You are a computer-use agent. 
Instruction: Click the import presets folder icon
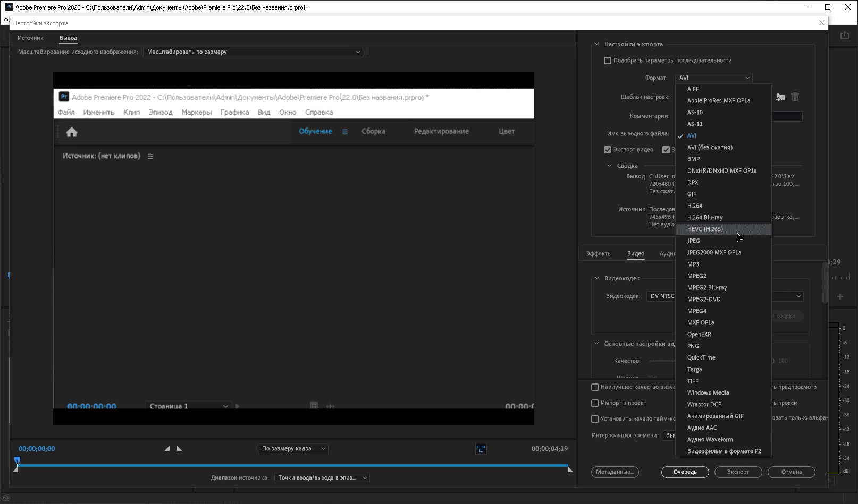coord(780,97)
